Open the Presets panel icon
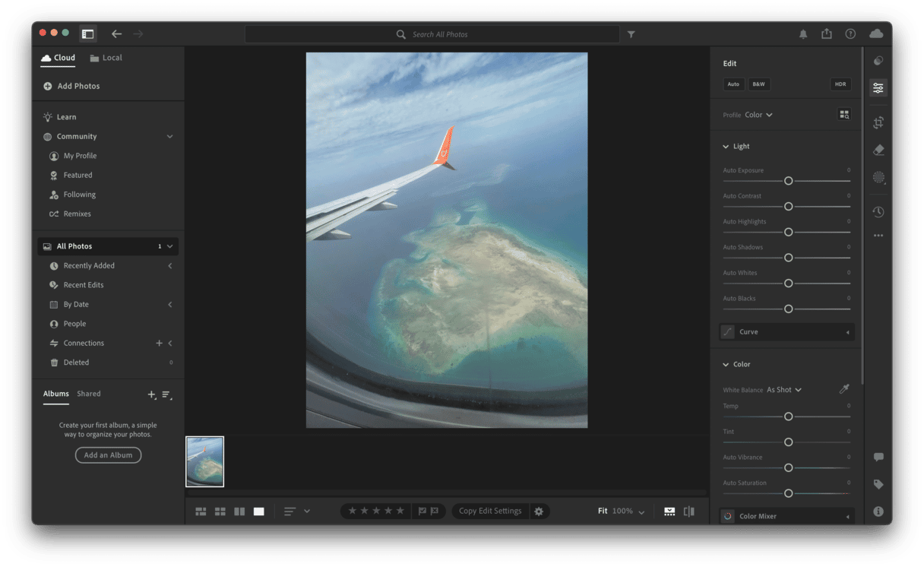The height and width of the screenshot is (567, 924). 878,61
